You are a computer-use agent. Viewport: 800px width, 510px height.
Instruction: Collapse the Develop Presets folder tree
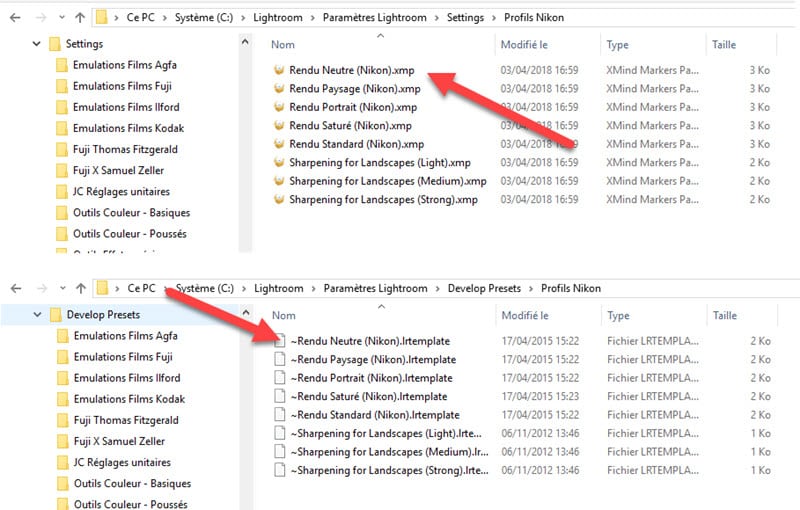(x=37, y=315)
